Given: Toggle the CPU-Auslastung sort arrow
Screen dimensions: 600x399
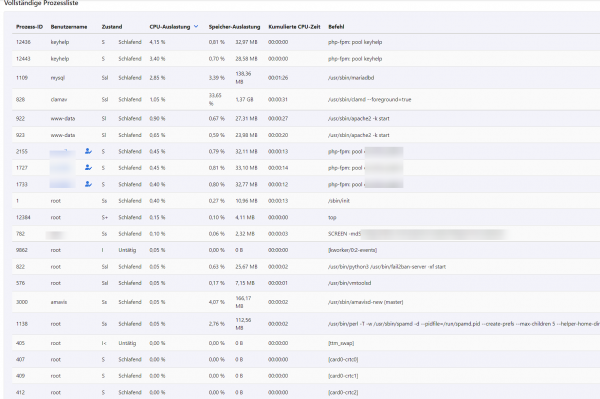Looking at the screenshot, I should click(x=196, y=26).
